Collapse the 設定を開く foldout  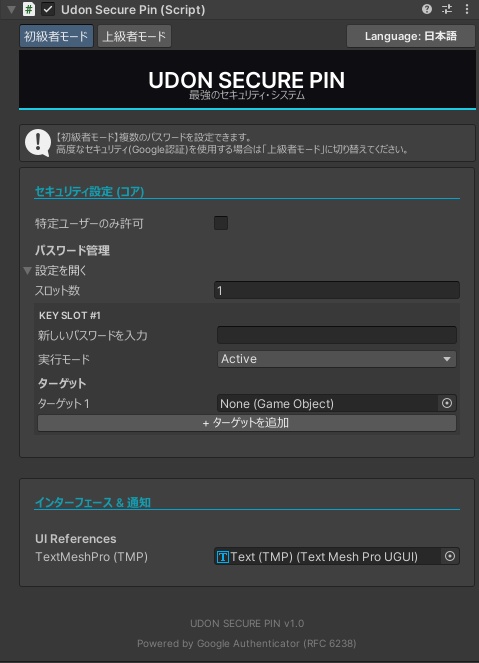coord(27,271)
